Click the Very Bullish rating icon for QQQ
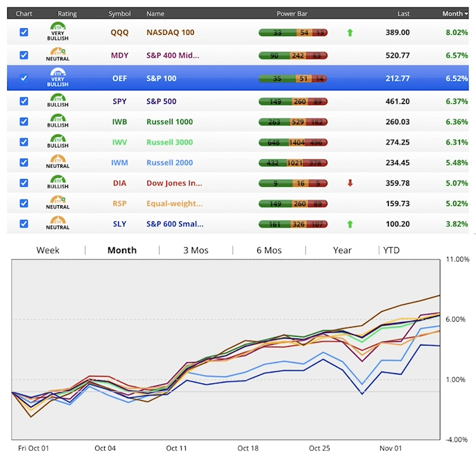The image size is (476, 460). (58, 31)
